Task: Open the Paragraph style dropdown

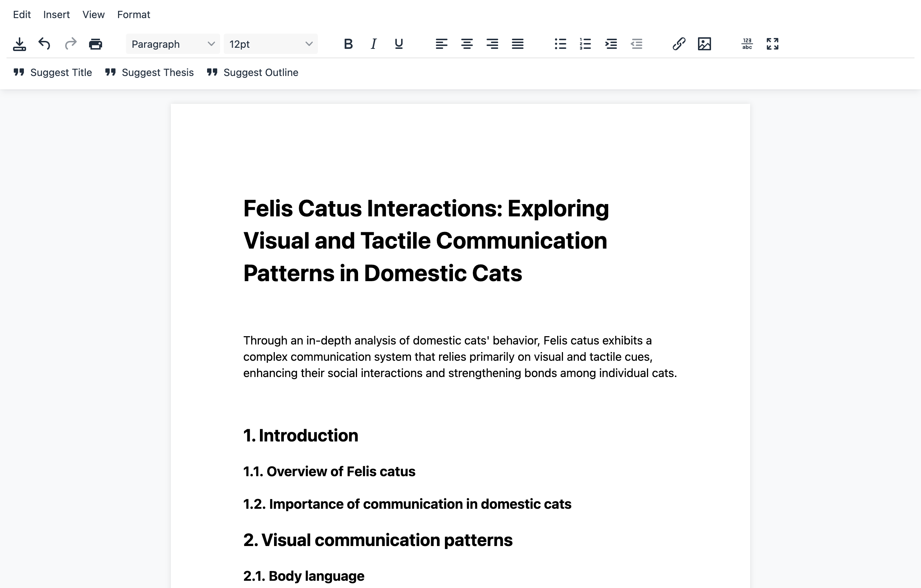Action: [173, 44]
